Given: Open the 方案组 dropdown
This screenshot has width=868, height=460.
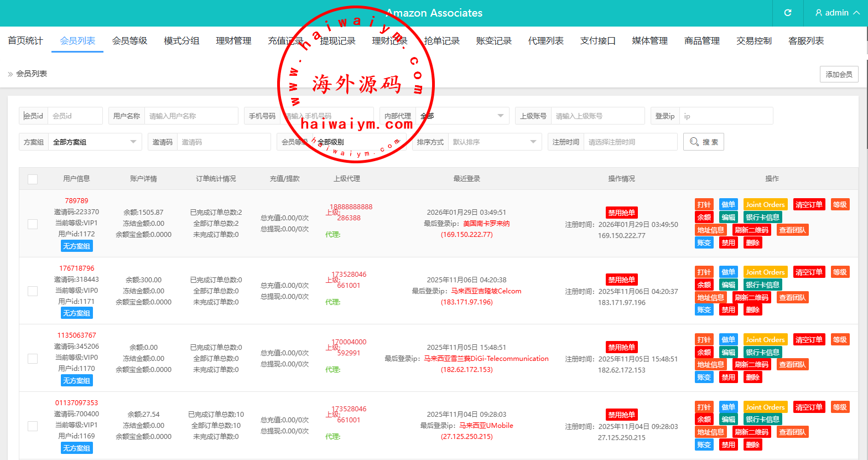Looking at the screenshot, I should tap(94, 142).
